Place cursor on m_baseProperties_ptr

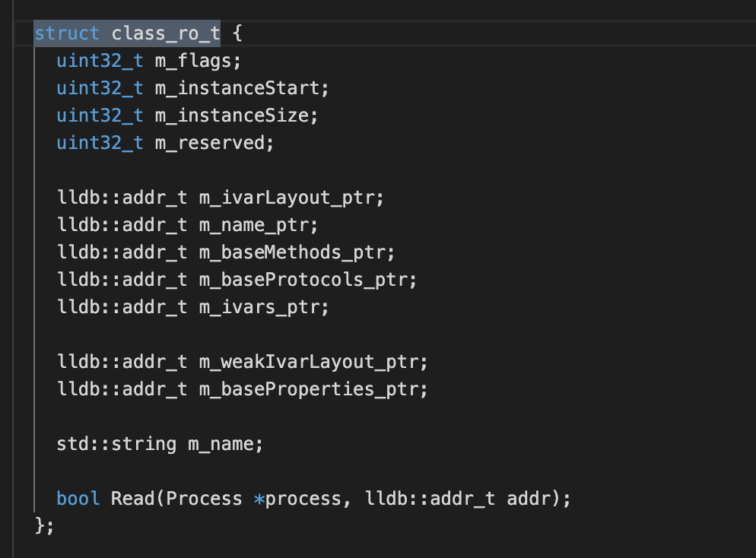pos(308,389)
